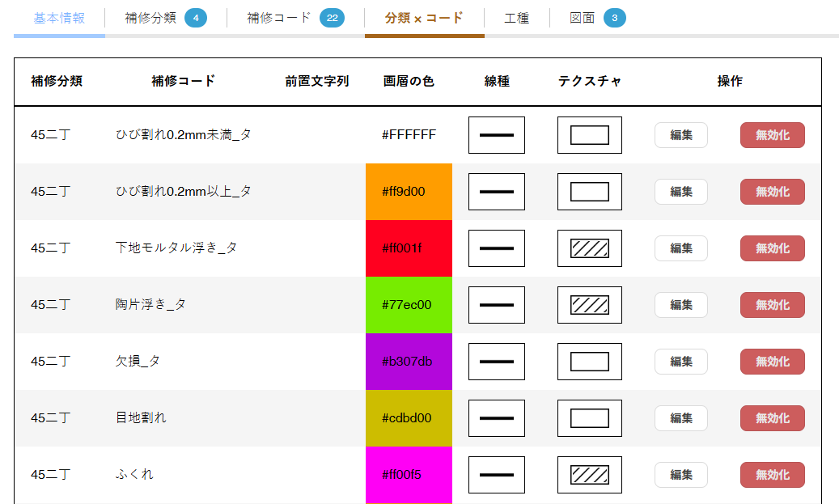Click empty texture icon for 目地割れ row

click(589, 418)
